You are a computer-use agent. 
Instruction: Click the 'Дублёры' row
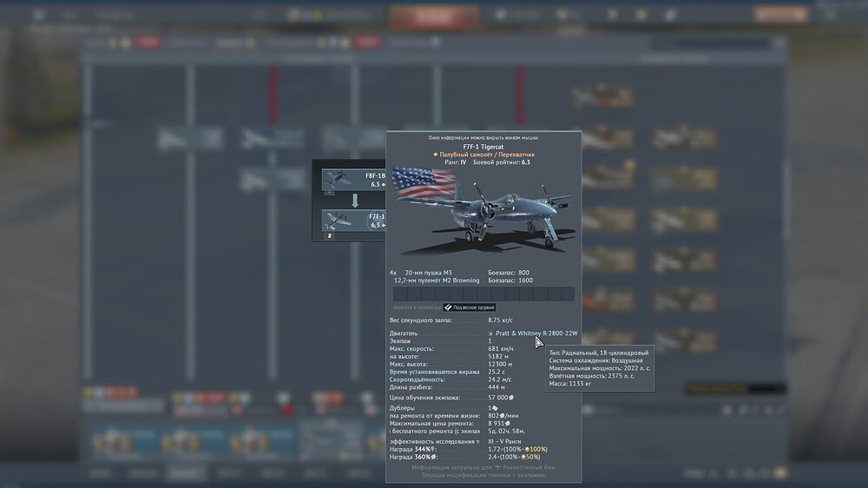click(444, 408)
